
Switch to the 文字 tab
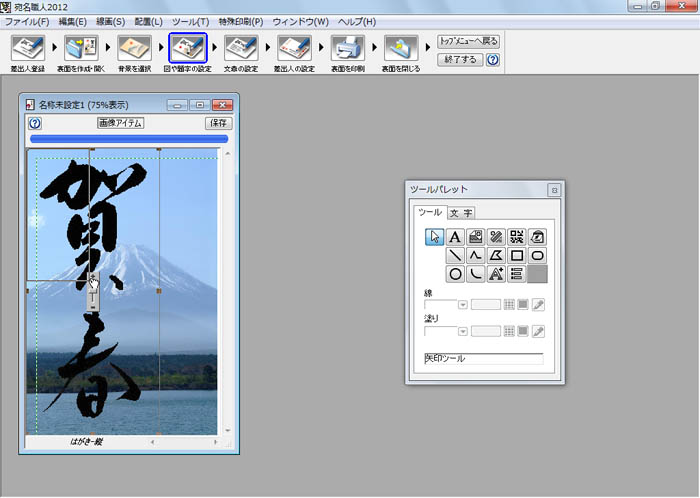coord(460,212)
